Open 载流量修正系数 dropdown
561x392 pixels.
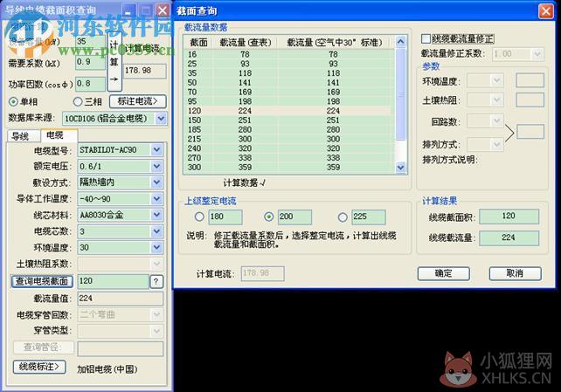pos(537,54)
